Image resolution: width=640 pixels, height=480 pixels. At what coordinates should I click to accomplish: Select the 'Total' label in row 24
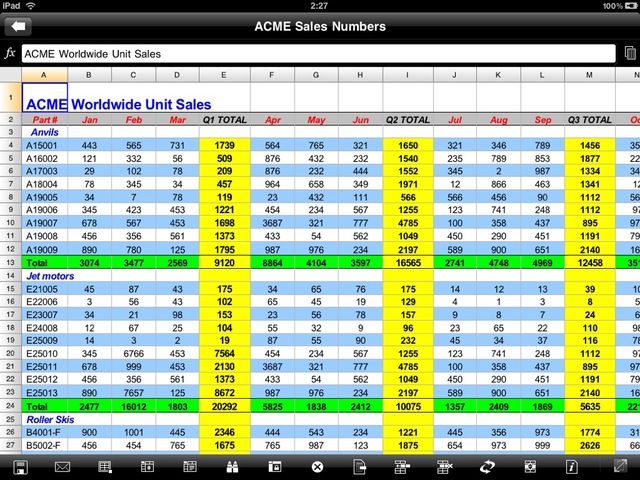[44, 407]
